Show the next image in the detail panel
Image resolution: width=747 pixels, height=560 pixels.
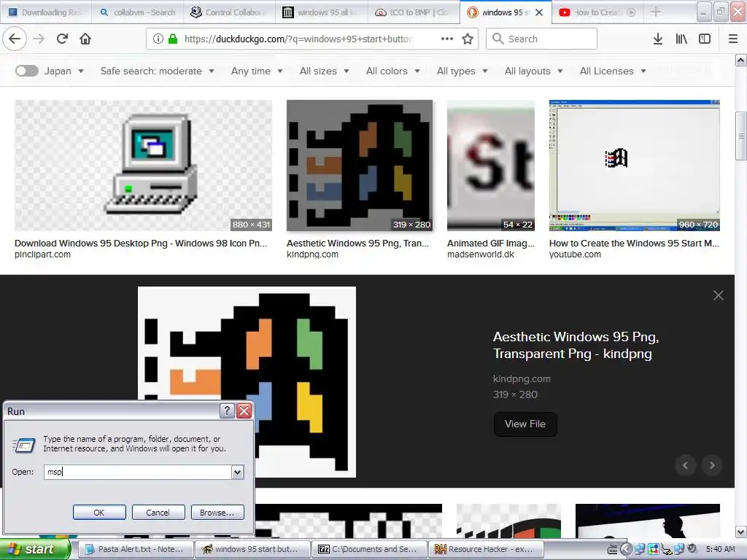pyautogui.click(x=712, y=465)
